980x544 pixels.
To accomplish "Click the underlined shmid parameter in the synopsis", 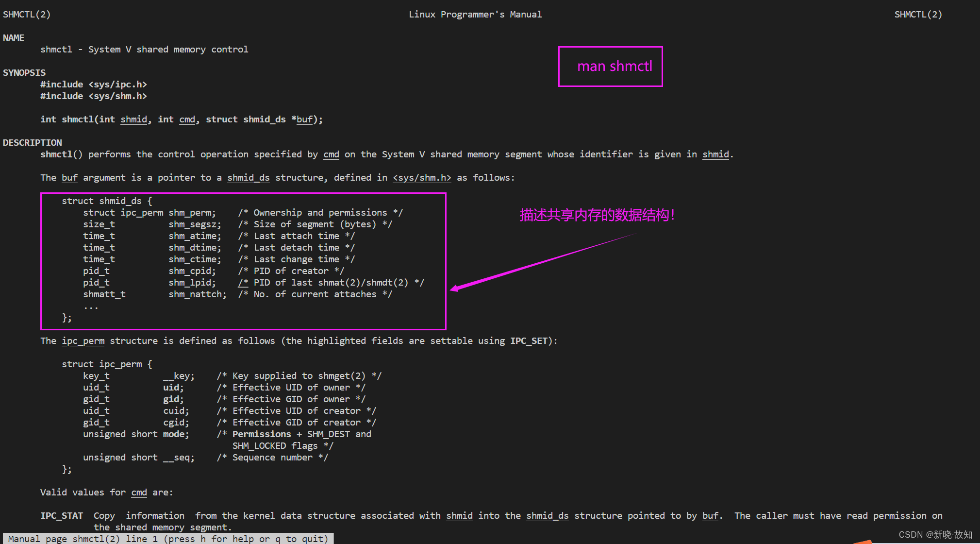I will pos(133,119).
